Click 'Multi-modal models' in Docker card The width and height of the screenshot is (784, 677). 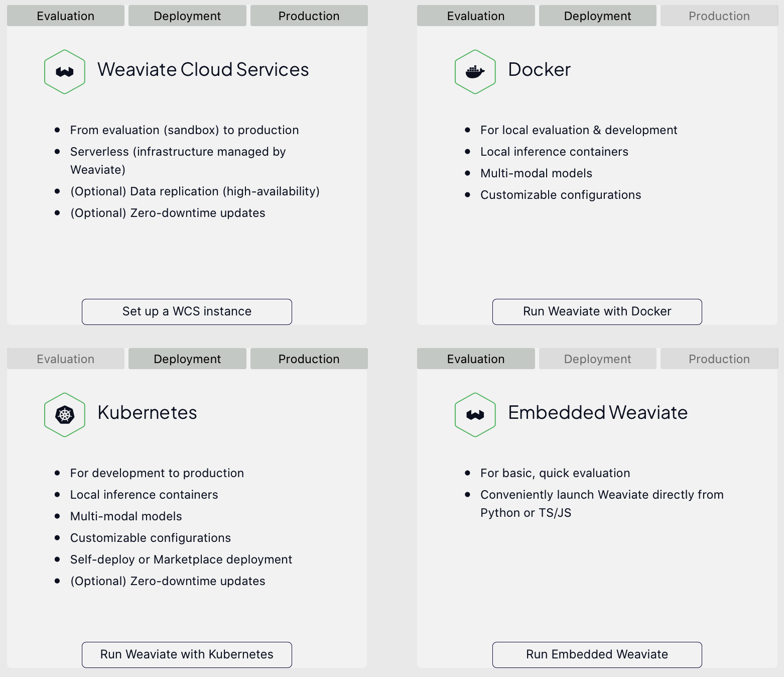pos(536,173)
